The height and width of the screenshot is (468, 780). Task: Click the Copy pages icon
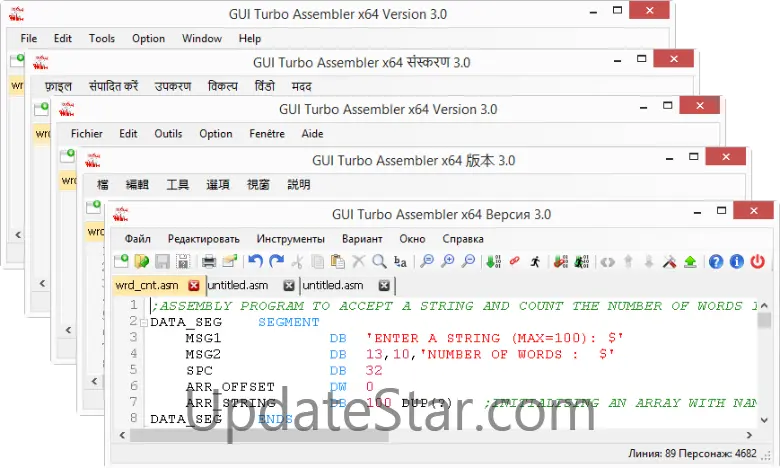tap(317, 261)
